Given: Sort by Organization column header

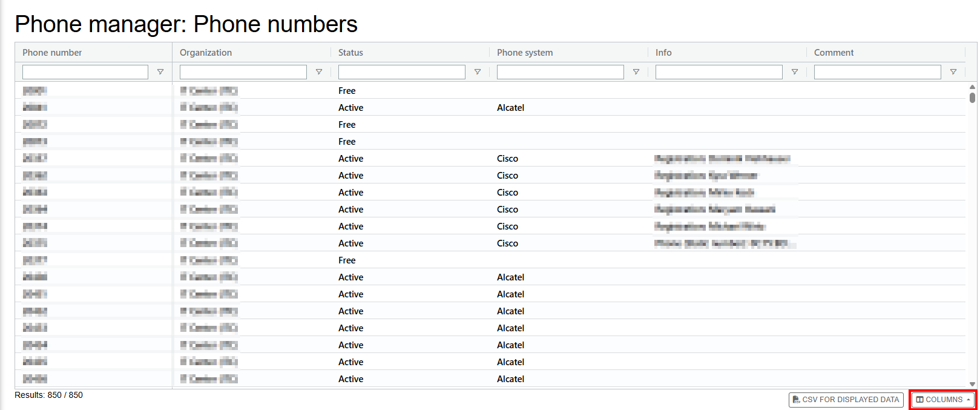Looking at the screenshot, I should click(x=206, y=53).
